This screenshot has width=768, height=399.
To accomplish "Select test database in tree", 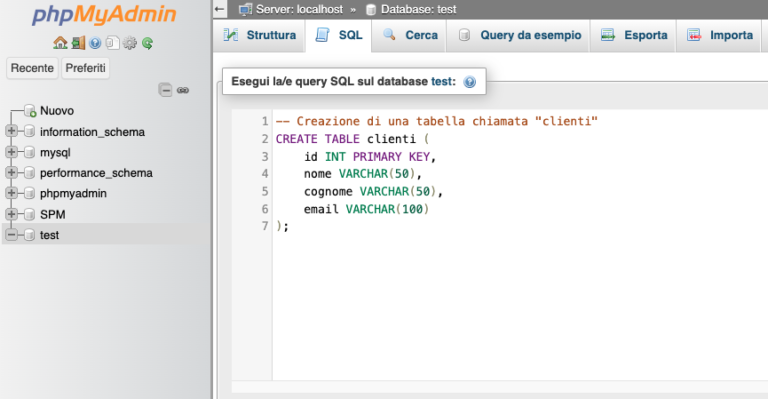I will (x=49, y=235).
